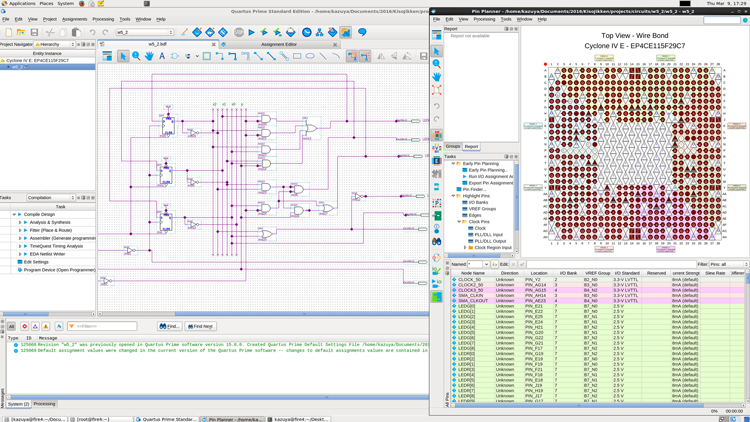Click the messages Filter input field
Viewport: 750px width, 422px height.
[102, 326]
